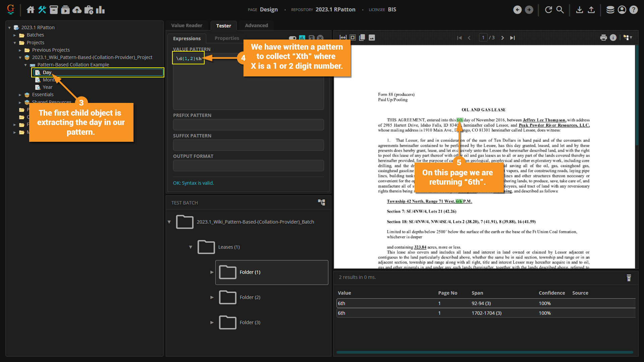Image resolution: width=644 pixels, height=362 pixels.
Task: Open the Properties tab
Action: pyautogui.click(x=227, y=38)
